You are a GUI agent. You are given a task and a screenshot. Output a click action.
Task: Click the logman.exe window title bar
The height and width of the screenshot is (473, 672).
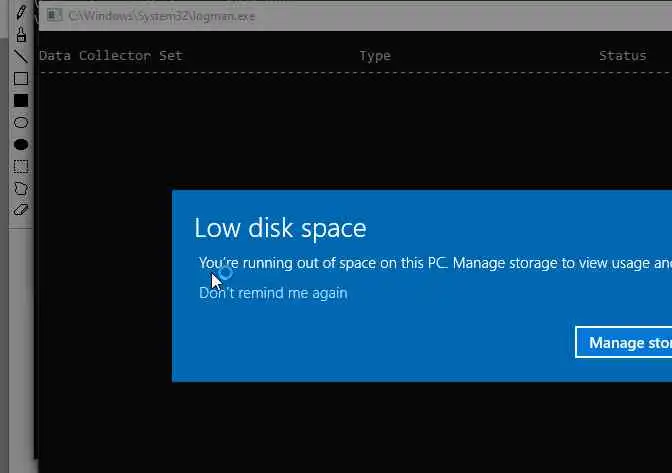tap(400, 15)
